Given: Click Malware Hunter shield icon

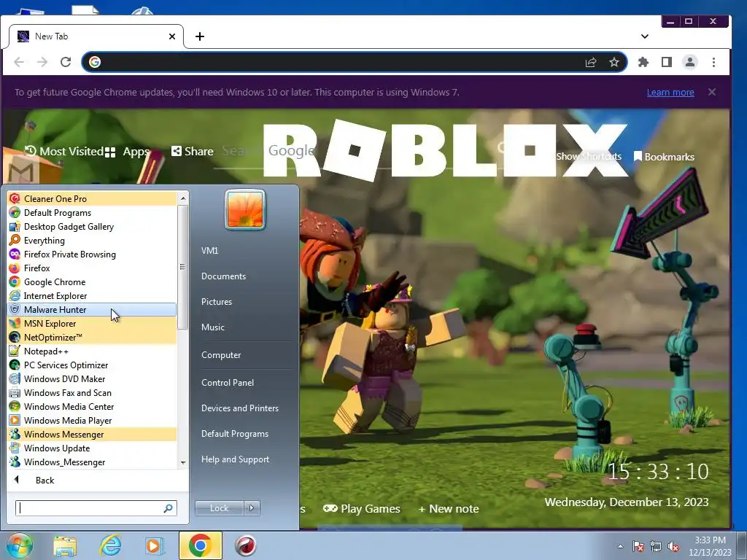Looking at the screenshot, I should 15,309.
